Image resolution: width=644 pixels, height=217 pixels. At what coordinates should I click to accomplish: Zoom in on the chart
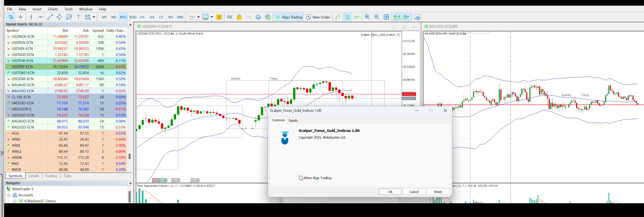pos(367,17)
